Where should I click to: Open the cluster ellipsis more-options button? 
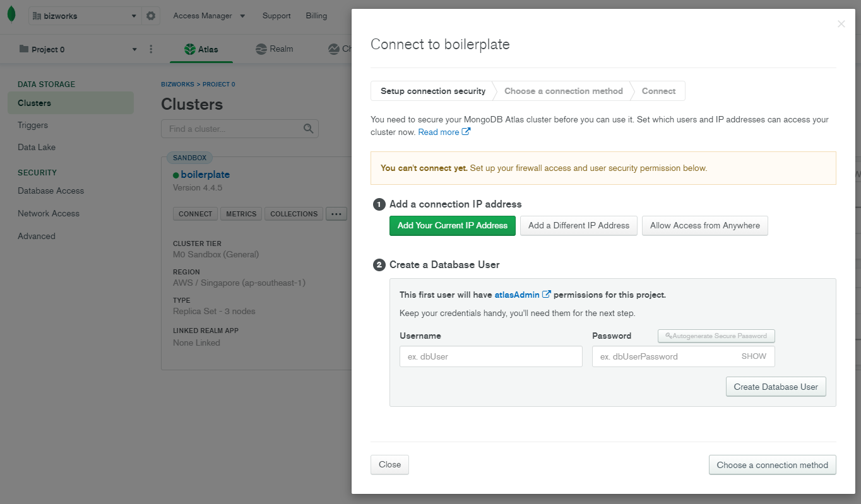pos(336,214)
